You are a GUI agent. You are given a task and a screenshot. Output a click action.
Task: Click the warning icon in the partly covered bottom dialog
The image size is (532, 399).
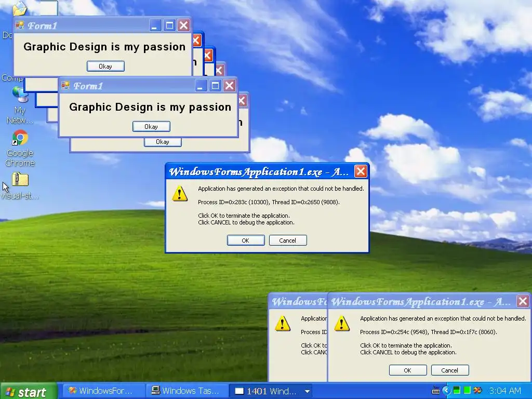pos(283,323)
